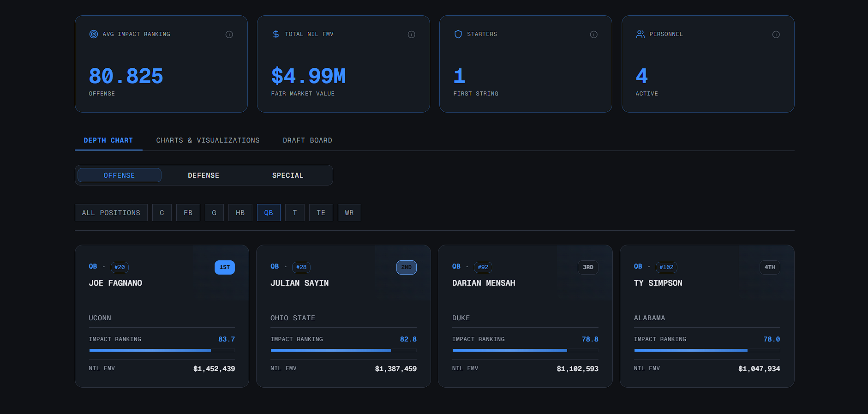Select the Offense unit toggle
The width and height of the screenshot is (868, 414).
click(120, 175)
